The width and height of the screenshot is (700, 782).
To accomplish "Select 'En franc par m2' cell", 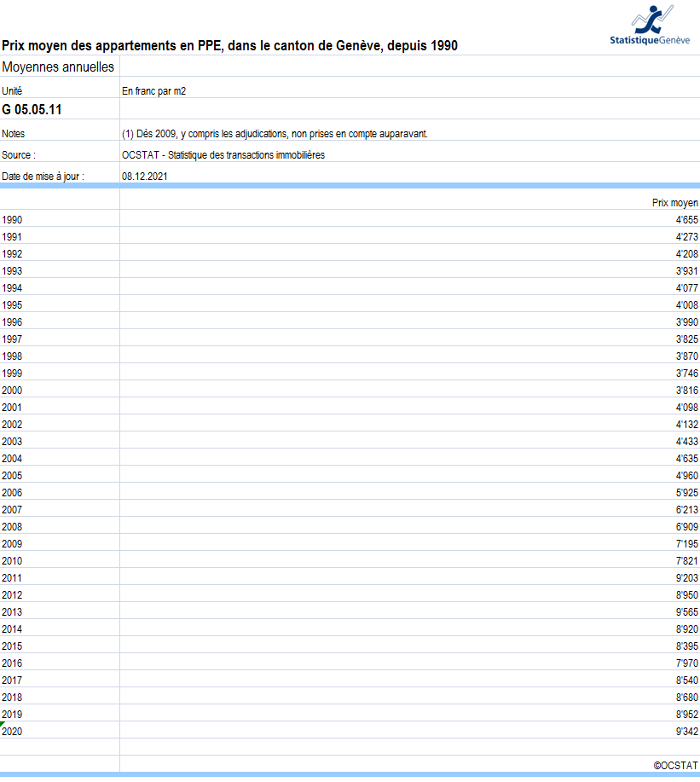I will [153, 90].
